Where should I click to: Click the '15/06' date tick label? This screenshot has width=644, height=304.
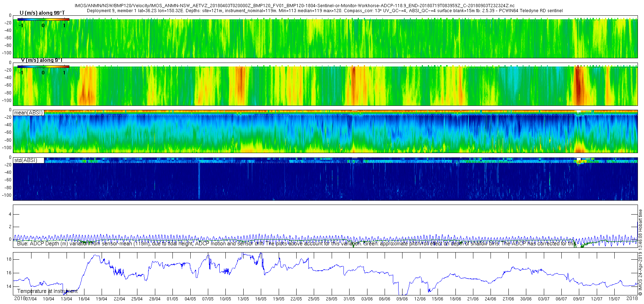tap(438, 299)
